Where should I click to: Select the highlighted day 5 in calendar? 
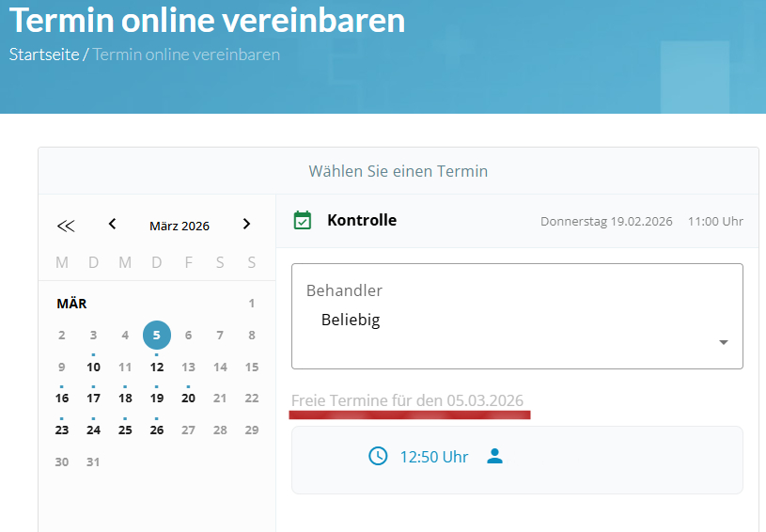pos(157,335)
